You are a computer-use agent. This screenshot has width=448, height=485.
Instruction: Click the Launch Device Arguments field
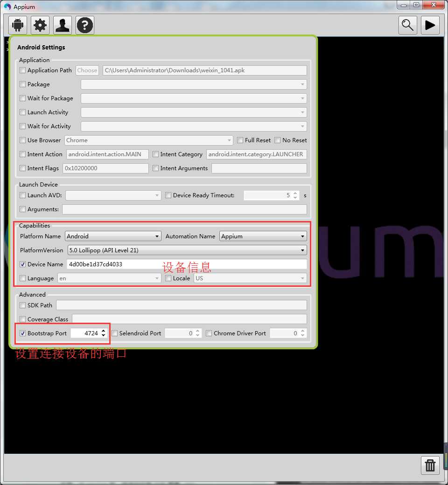point(184,209)
